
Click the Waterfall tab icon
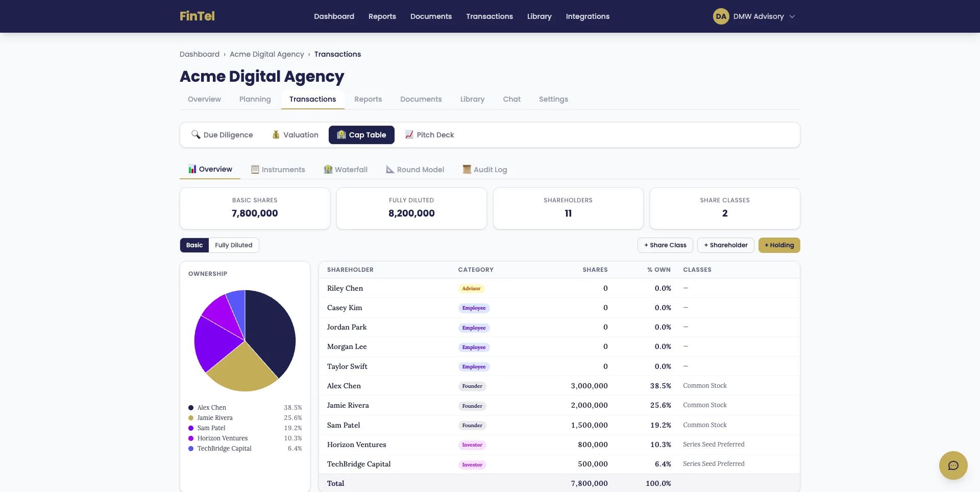click(x=328, y=170)
